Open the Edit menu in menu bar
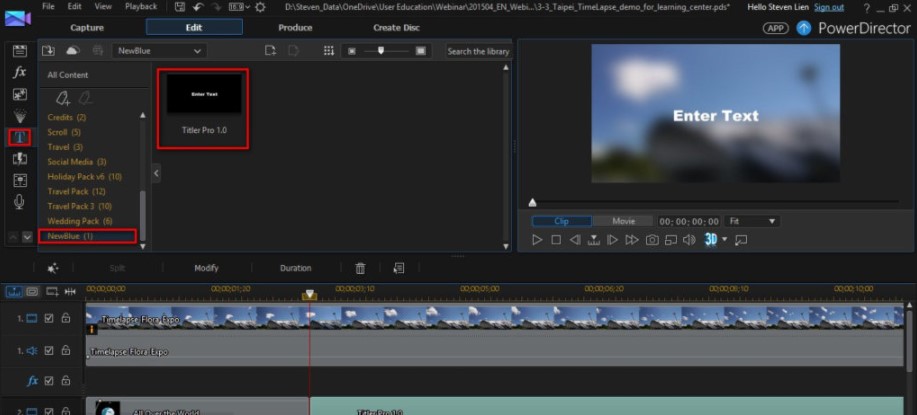 tap(74, 6)
